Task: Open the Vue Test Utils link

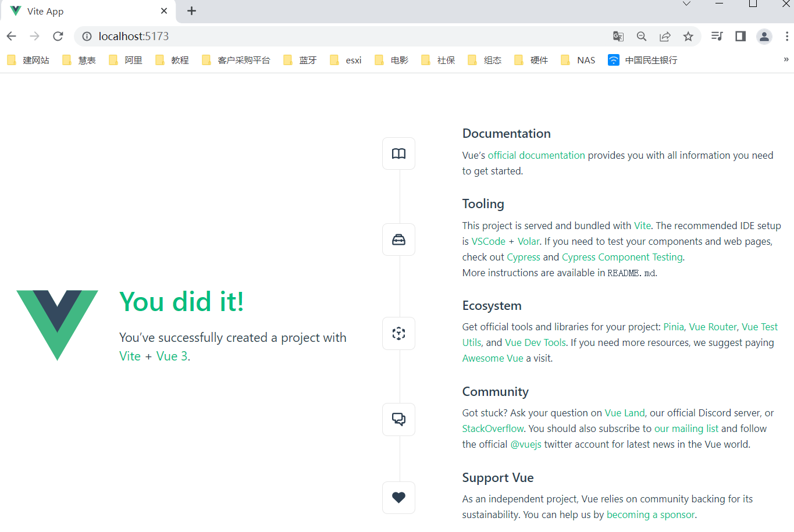Action: [760, 327]
